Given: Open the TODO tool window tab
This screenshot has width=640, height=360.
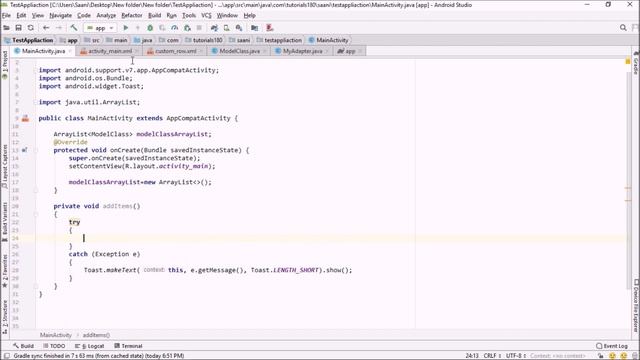Looking at the screenshot, I should 54,346.
